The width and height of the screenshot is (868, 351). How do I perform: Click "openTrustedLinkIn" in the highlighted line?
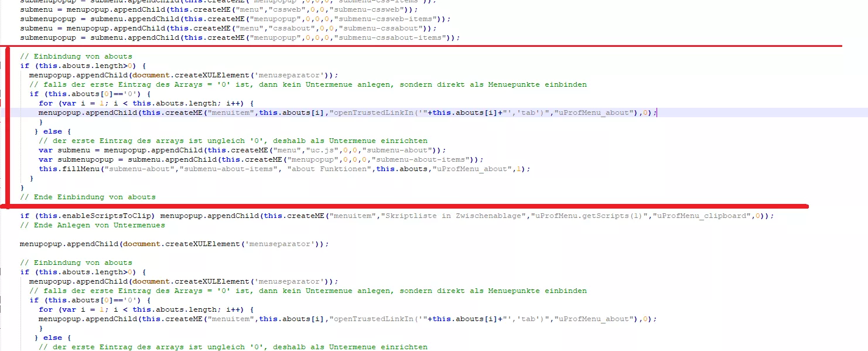pos(374,113)
